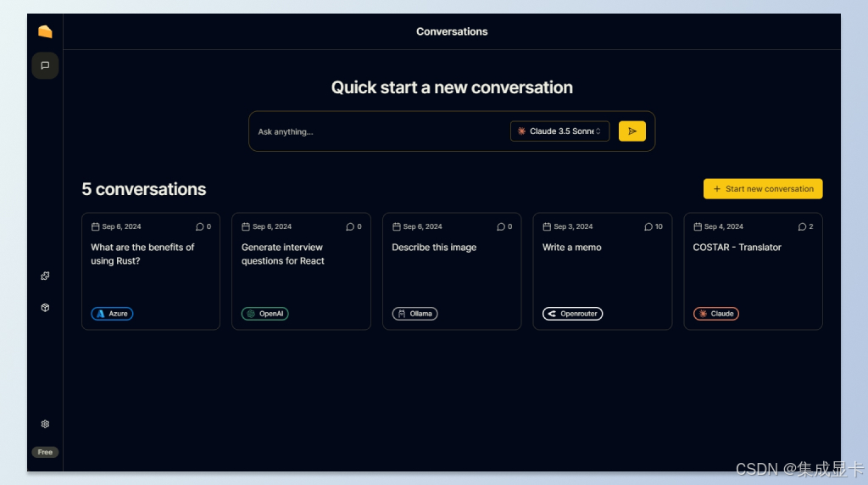Click calendar icon on COSTAR Translator card
This screenshot has width=868, height=485.
(698, 226)
